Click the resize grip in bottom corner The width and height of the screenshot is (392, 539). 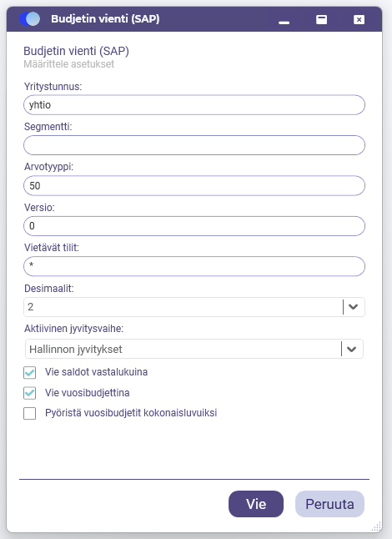tap(376, 526)
